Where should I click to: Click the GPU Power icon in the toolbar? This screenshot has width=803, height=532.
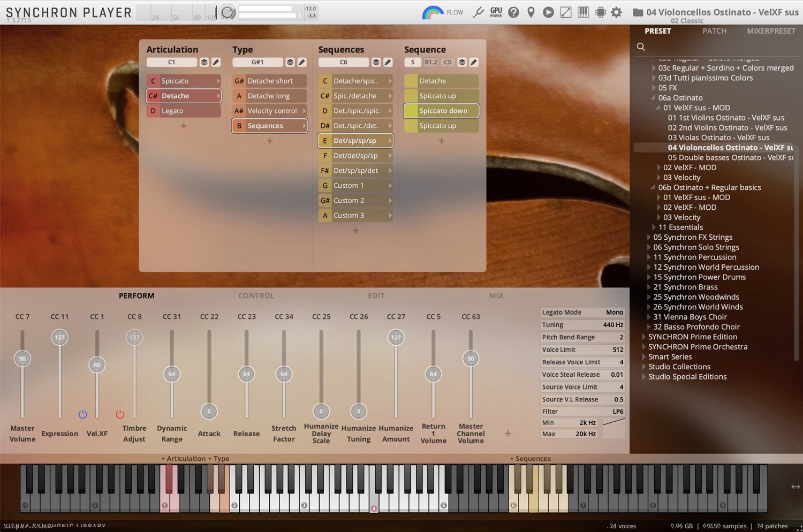[495, 12]
